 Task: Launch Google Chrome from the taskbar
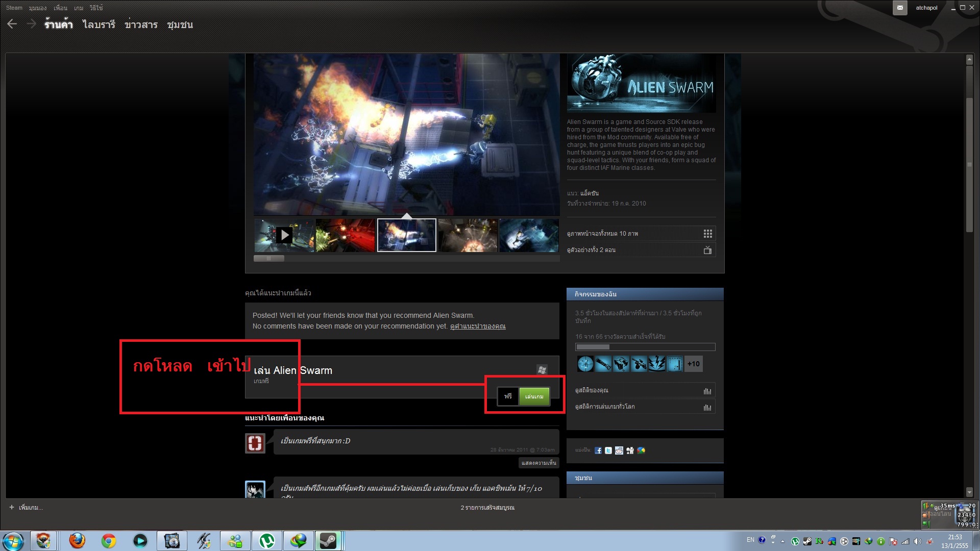[x=109, y=541]
